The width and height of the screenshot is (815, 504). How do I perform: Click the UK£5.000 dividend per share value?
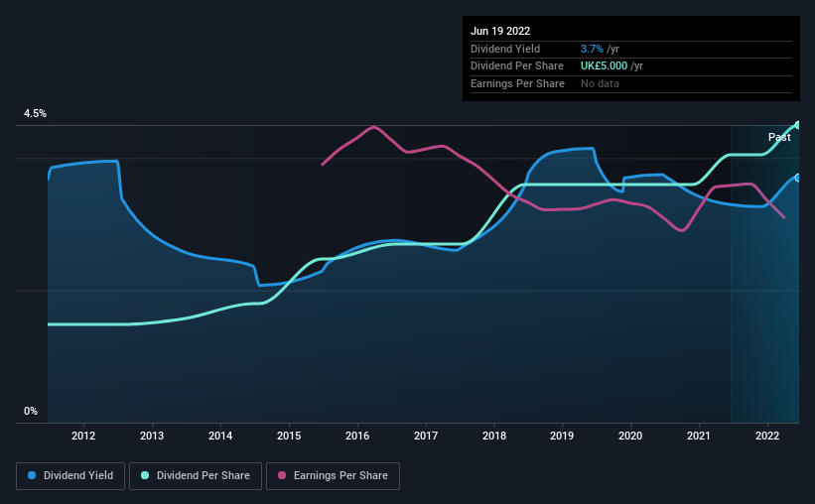(x=604, y=66)
